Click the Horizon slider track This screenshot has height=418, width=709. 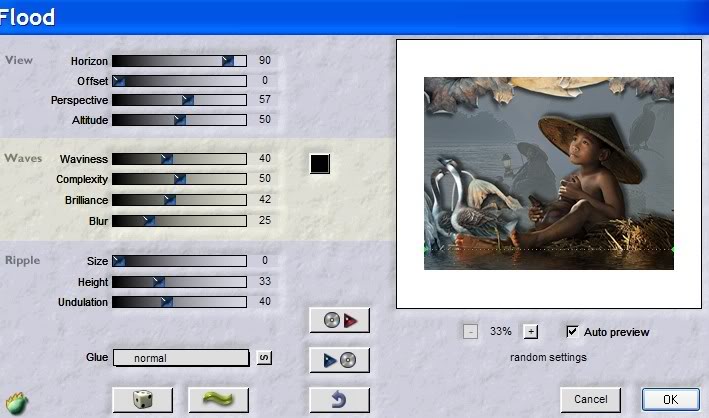pos(179,61)
